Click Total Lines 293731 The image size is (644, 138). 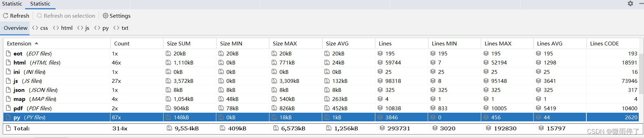tap(399, 128)
